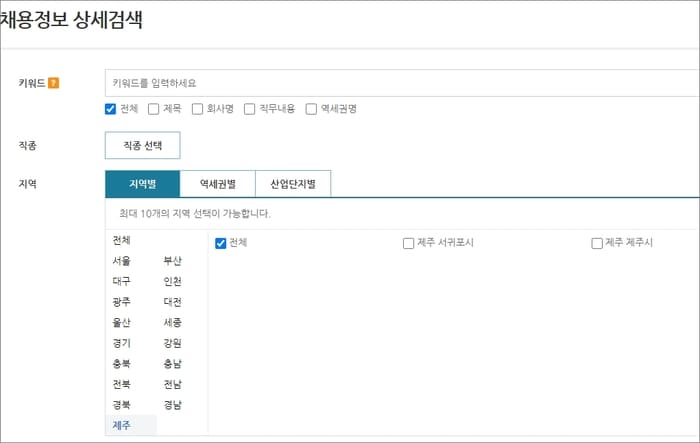
Task: Check the 역세권명 checkbox
Action: pyautogui.click(x=311, y=109)
